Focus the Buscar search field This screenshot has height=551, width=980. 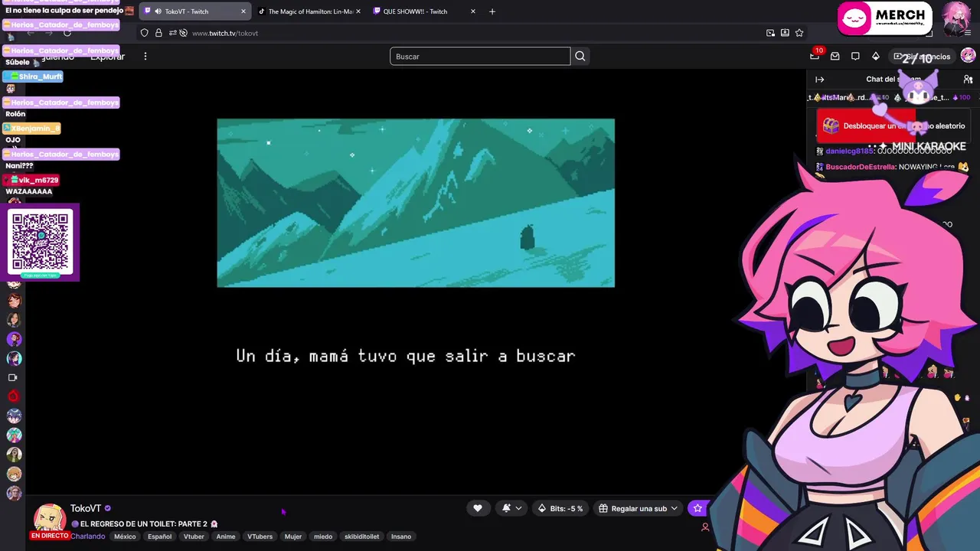(480, 56)
